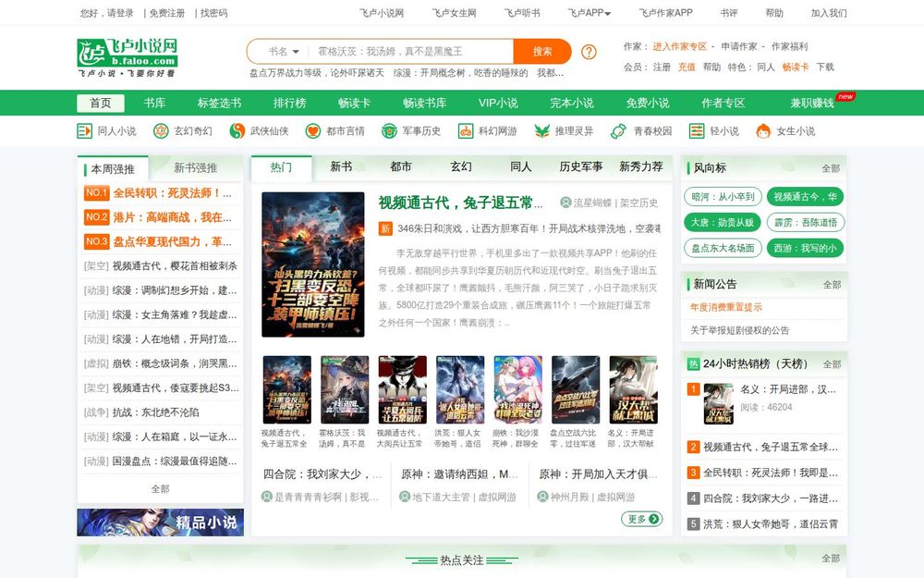The height and width of the screenshot is (578, 924).
Task: Open the 同人小说 category icon
Action: click(x=84, y=131)
